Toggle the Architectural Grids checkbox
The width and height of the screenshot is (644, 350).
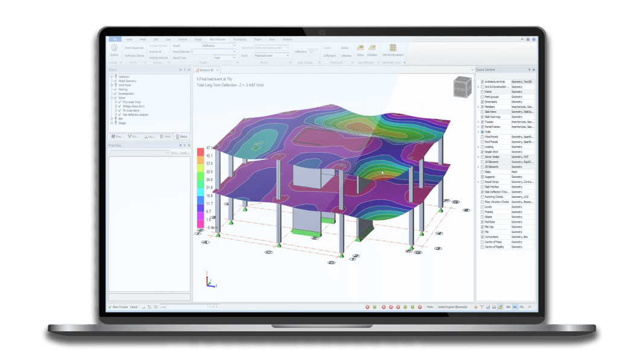[x=481, y=81]
